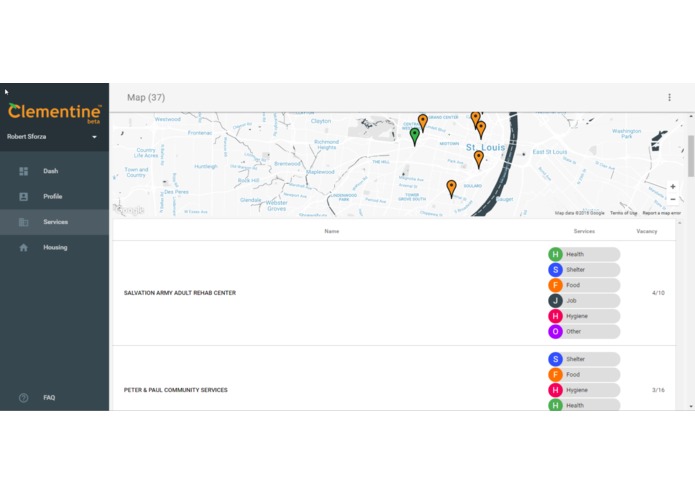This screenshot has width=695, height=494.
Task: Click the East St Louis map label
Action: click(x=550, y=152)
